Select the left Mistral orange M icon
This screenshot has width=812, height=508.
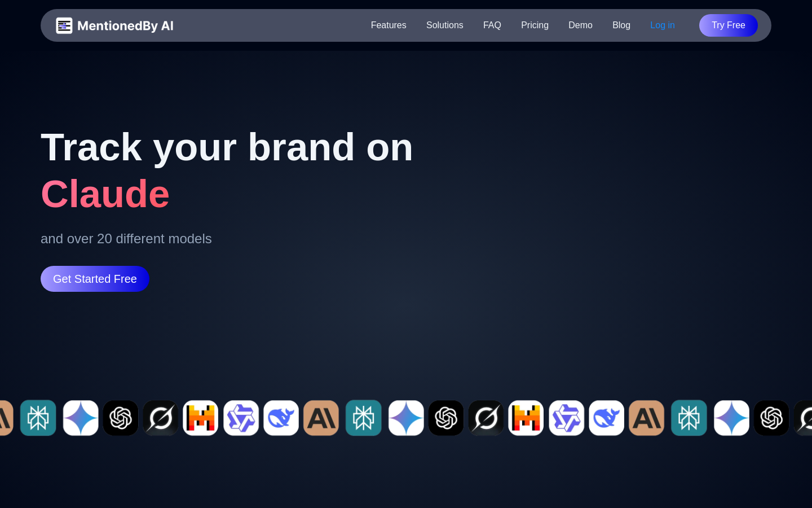(x=201, y=418)
